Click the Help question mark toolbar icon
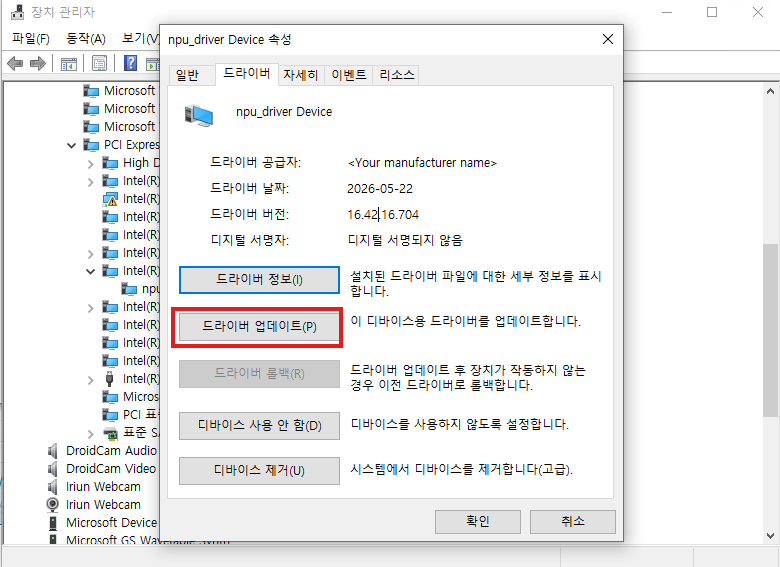The image size is (780, 567). click(130, 63)
